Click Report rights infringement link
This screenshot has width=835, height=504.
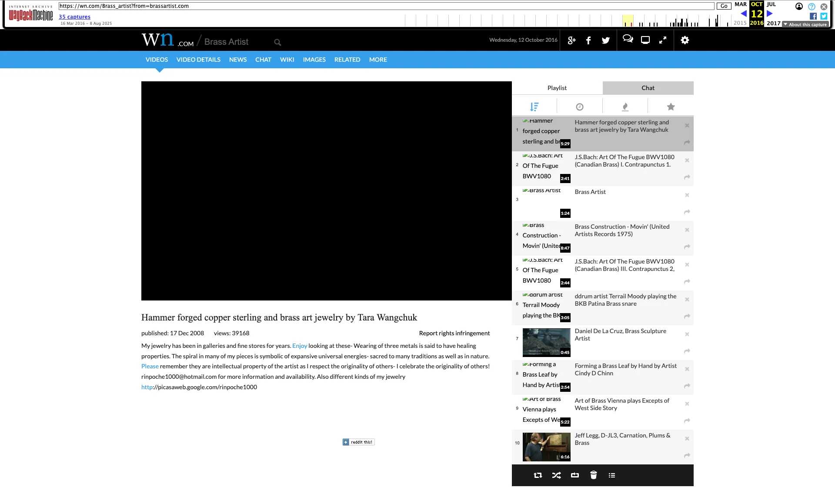(x=454, y=333)
